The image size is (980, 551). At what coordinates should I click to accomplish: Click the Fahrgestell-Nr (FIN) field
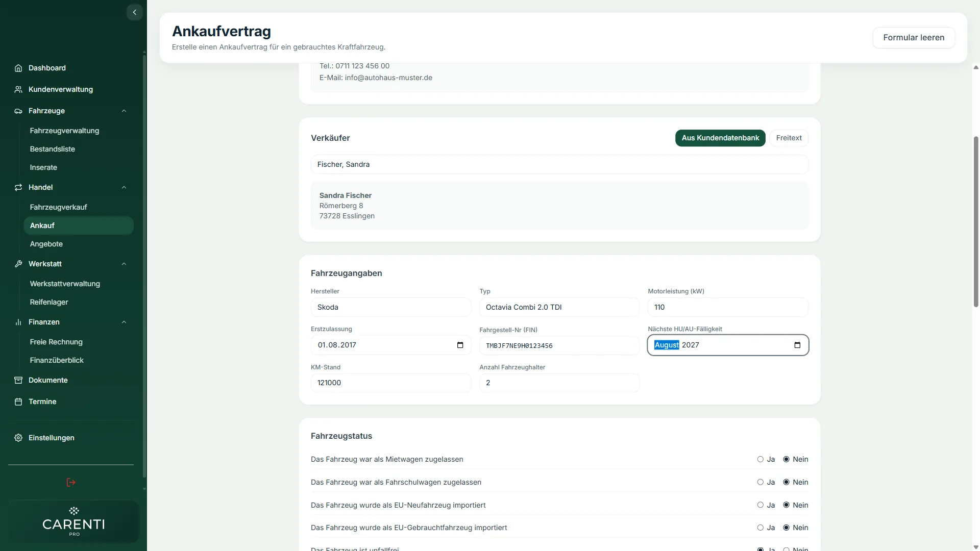[x=559, y=345]
